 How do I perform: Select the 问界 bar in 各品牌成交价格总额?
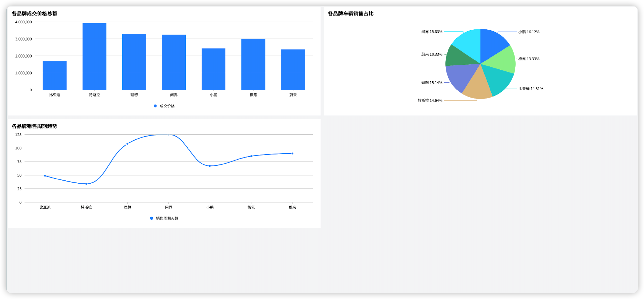coord(174,62)
